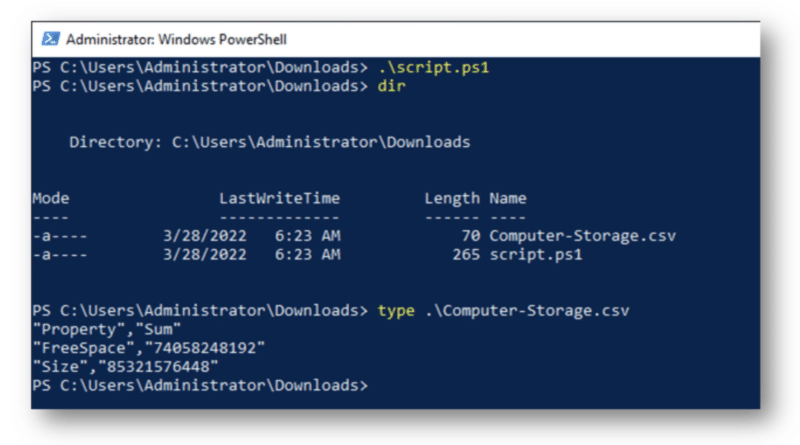The width and height of the screenshot is (800, 445).
Task: Click the Administrator: Windows PowerShell window title
Action: (x=176, y=40)
